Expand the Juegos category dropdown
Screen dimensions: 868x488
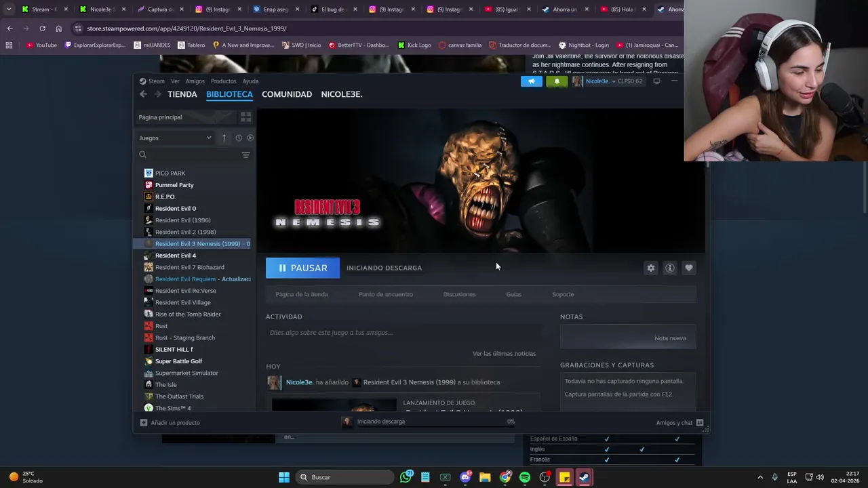pos(176,138)
